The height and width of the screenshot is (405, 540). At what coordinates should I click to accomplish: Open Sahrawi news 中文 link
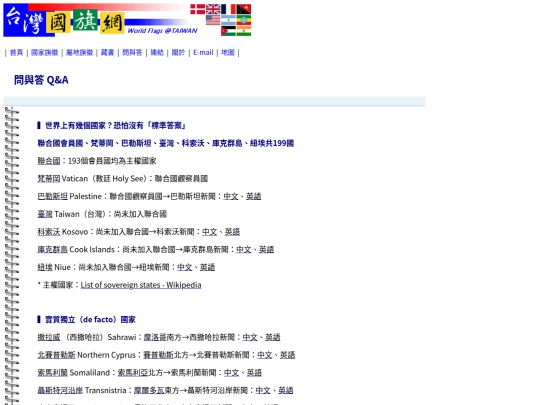pyautogui.click(x=250, y=337)
